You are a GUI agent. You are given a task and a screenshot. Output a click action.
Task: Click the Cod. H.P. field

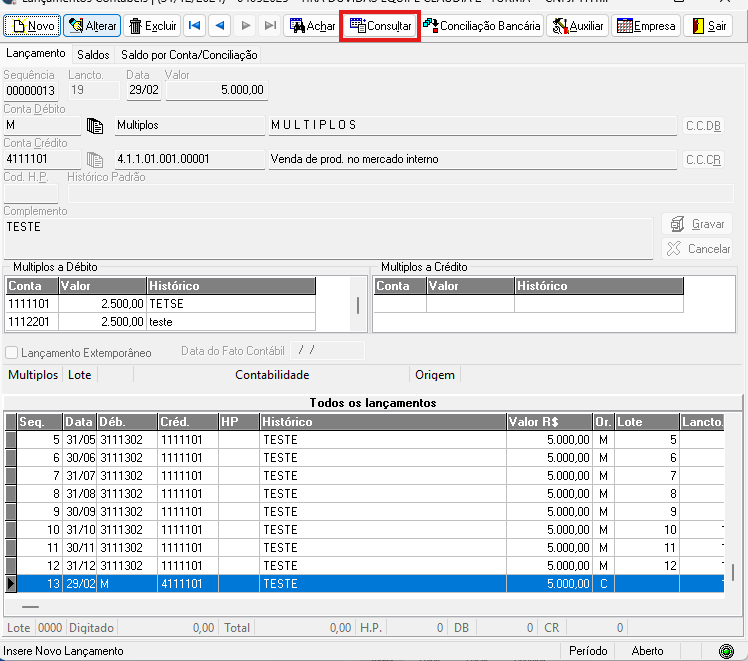[x=31, y=194]
